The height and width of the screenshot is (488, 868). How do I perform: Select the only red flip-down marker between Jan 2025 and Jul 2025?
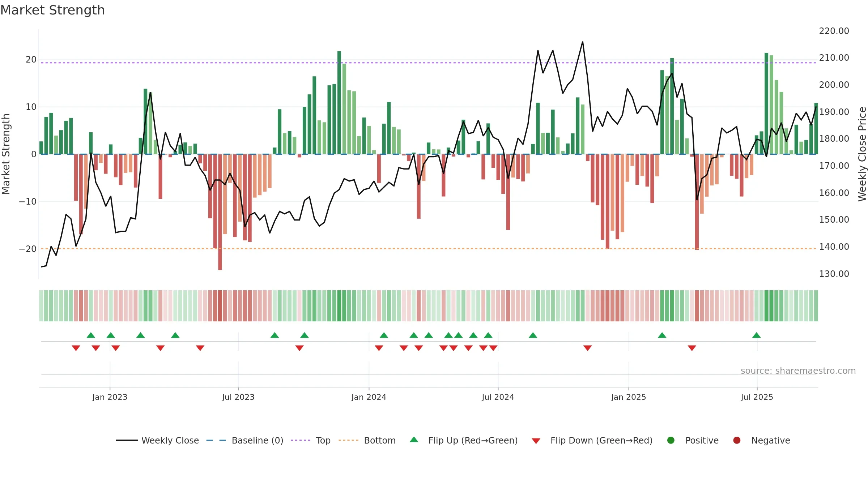click(692, 348)
